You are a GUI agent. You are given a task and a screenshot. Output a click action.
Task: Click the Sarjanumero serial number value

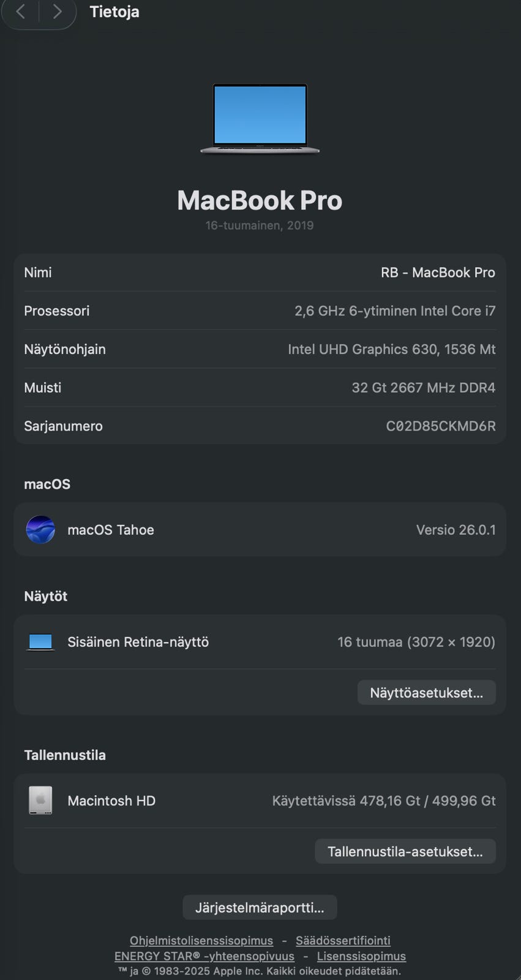coord(440,426)
